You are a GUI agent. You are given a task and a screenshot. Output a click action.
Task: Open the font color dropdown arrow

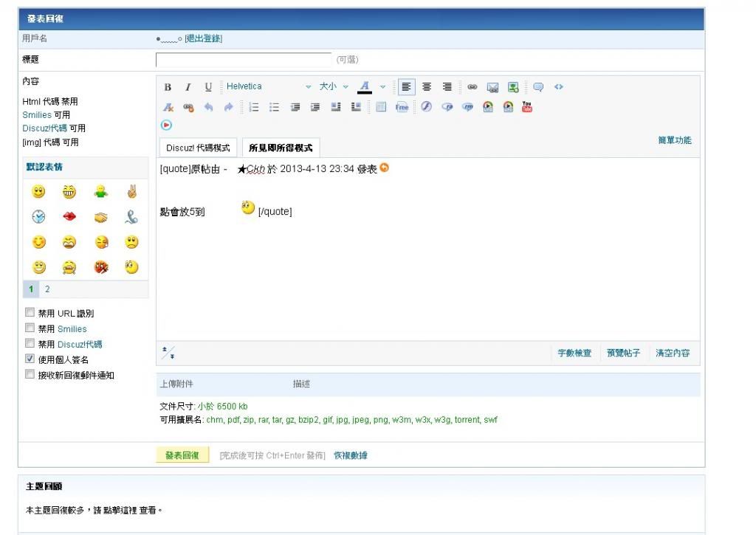[382, 87]
